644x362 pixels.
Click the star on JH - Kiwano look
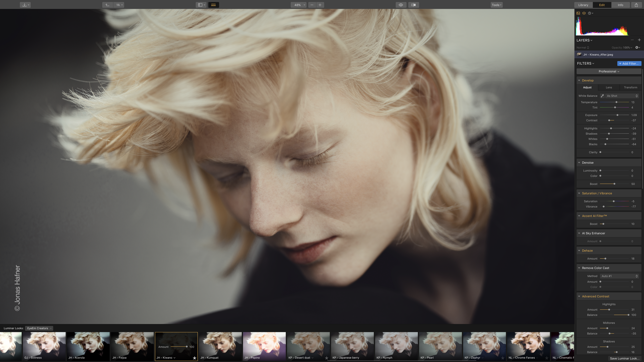pos(194,358)
